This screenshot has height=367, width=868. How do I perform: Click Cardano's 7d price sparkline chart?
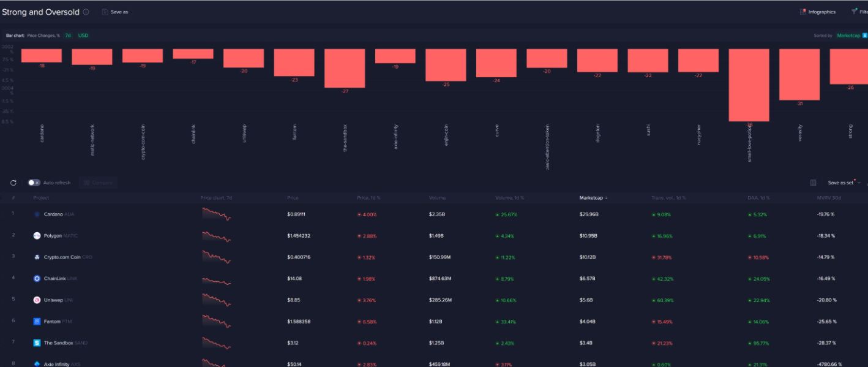[x=216, y=214]
